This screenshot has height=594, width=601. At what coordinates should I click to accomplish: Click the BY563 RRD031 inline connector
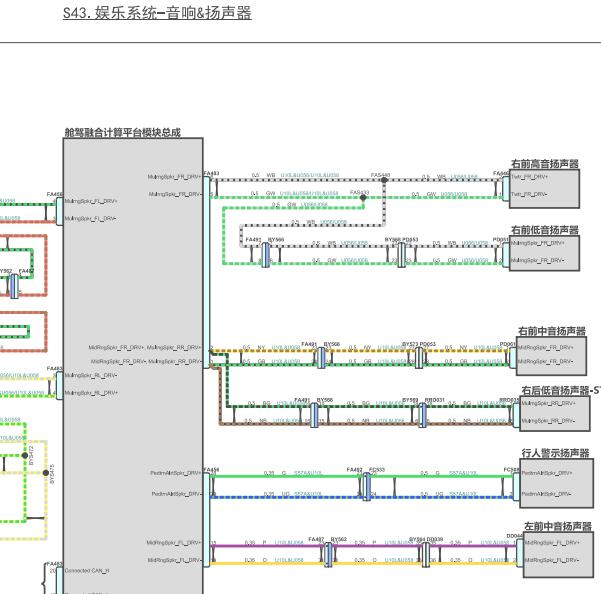coord(422,415)
